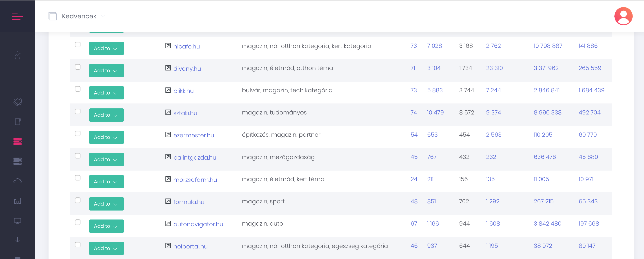The image size is (644, 259).
Task: Open the noiportal.hu link
Action: (x=191, y=246)
